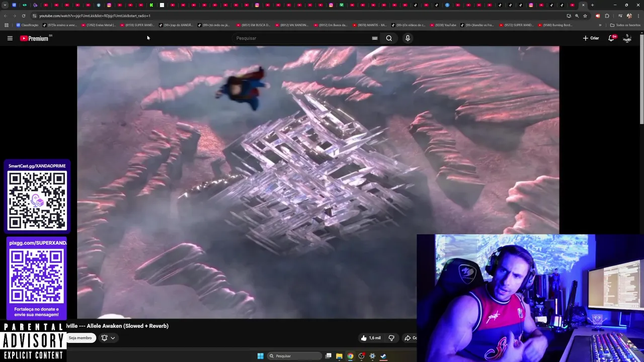Viewport: 644px width, 362px height.
Task: Open Task View on the taskbar
Action: 328,356
